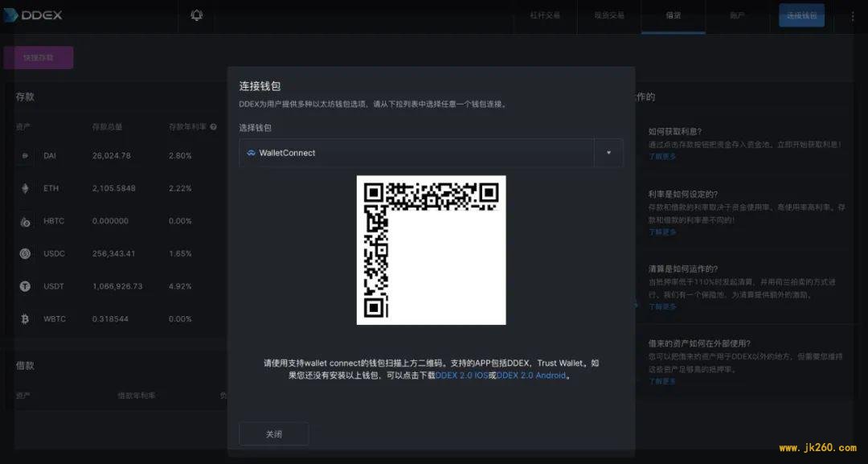Click 了解更多 under 借来的资产如何在外部使用
The image size is (868, 464).
click(662, 381)
